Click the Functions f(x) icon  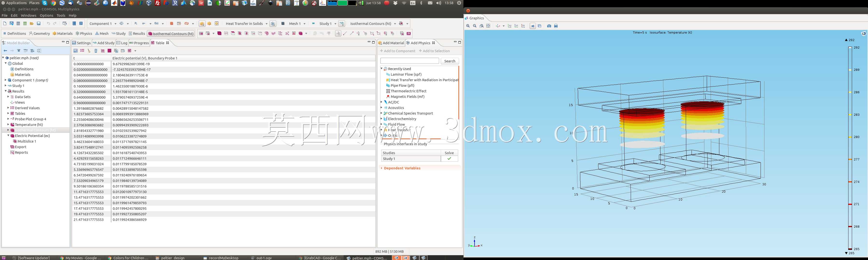(x=156, y=24)
